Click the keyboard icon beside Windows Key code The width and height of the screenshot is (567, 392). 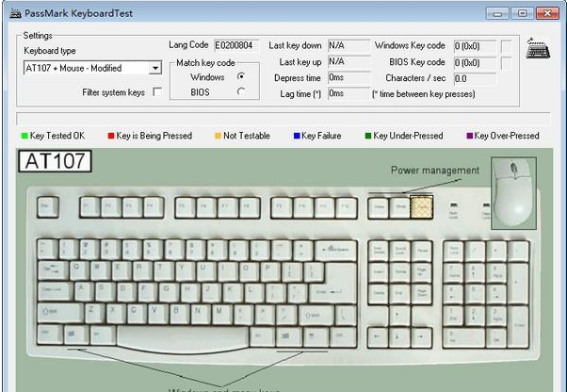(x=538, y=48)
